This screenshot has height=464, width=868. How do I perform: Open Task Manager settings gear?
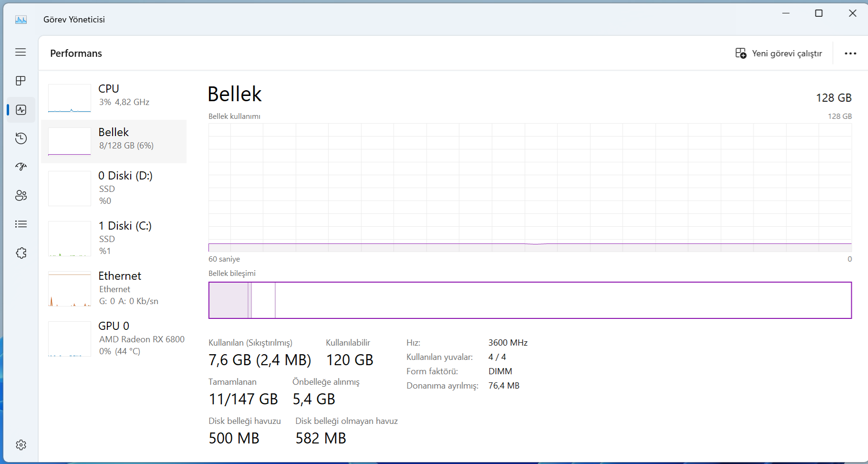[21, 445]
